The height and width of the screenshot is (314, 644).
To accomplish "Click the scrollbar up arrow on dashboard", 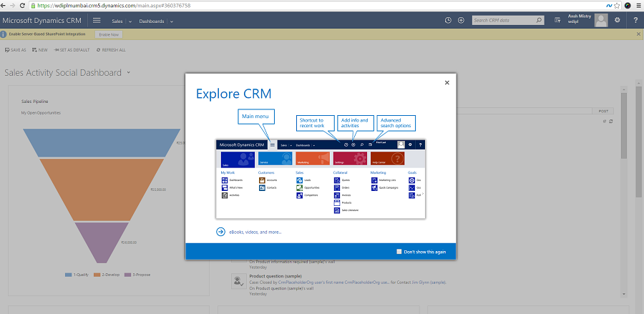I will click(624, 89).
